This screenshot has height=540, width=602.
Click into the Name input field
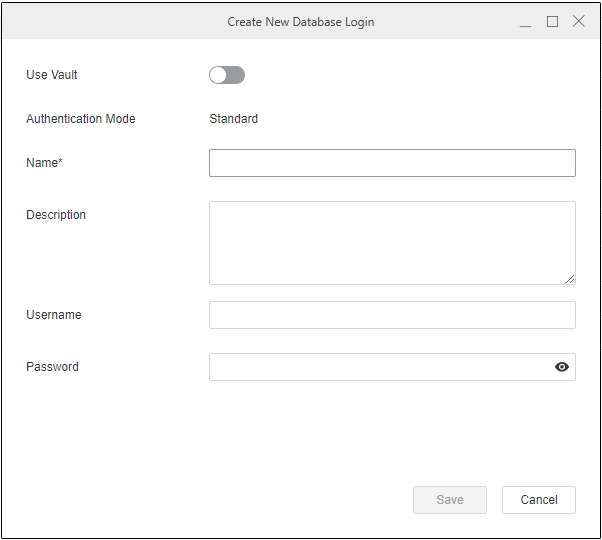[391, 163]
